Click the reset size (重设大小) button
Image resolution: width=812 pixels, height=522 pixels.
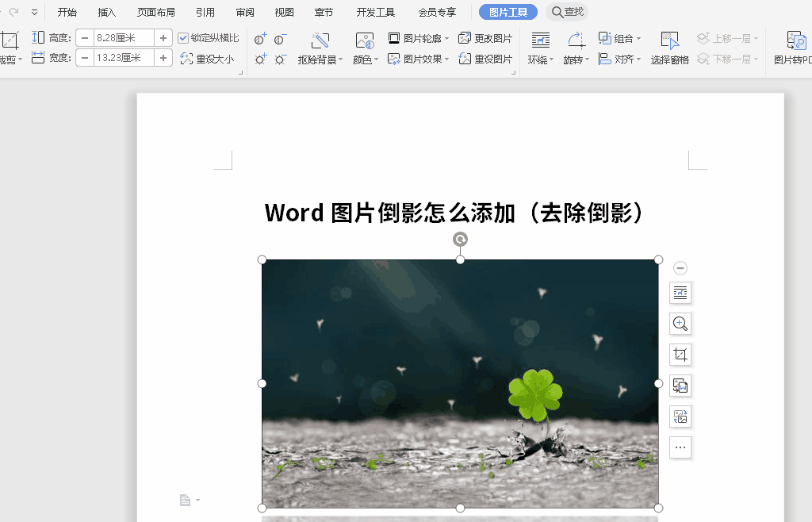207,59
